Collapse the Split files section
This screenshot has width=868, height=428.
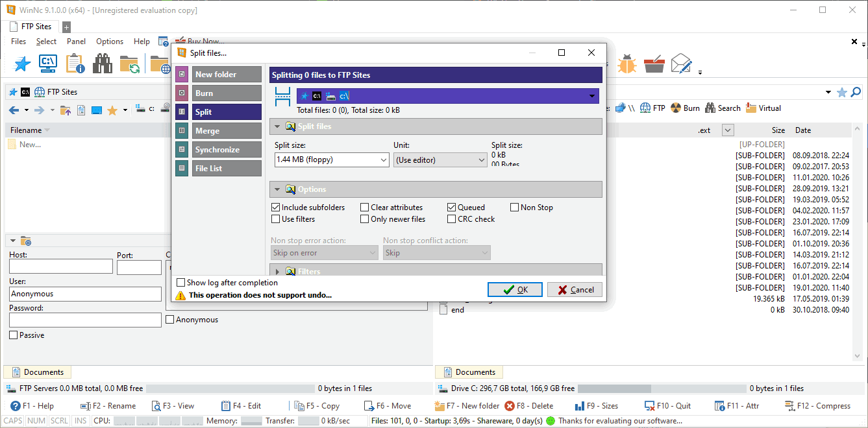[x=277, y=126]
